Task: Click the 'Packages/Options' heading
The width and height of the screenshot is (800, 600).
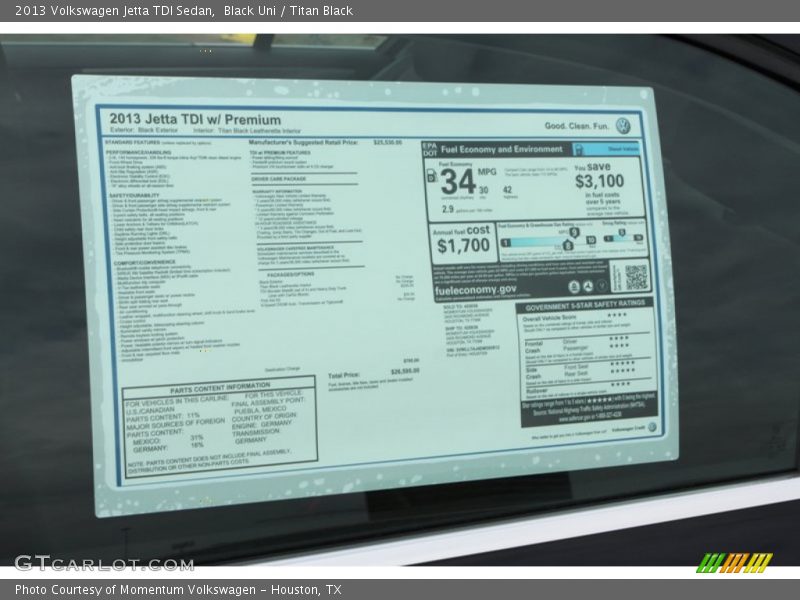Action: pyautogui.click(x=291, y=274)
